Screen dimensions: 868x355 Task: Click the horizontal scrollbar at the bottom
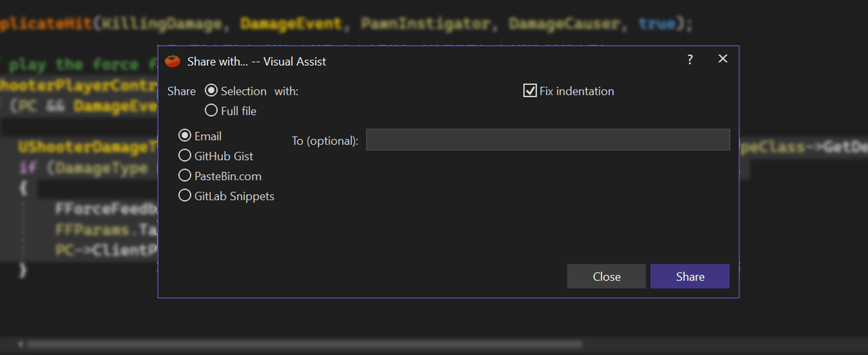tap(305, 344)
